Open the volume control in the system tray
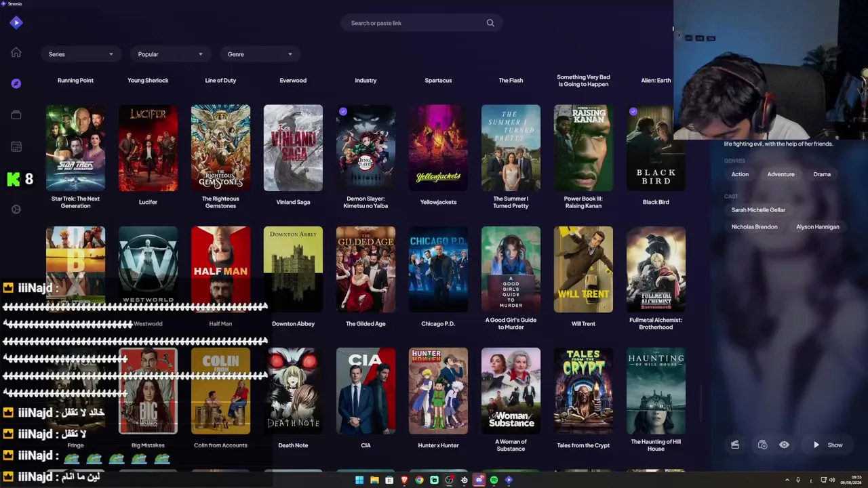This screenshot has width=868, height=488. click(x=832, y=480)
